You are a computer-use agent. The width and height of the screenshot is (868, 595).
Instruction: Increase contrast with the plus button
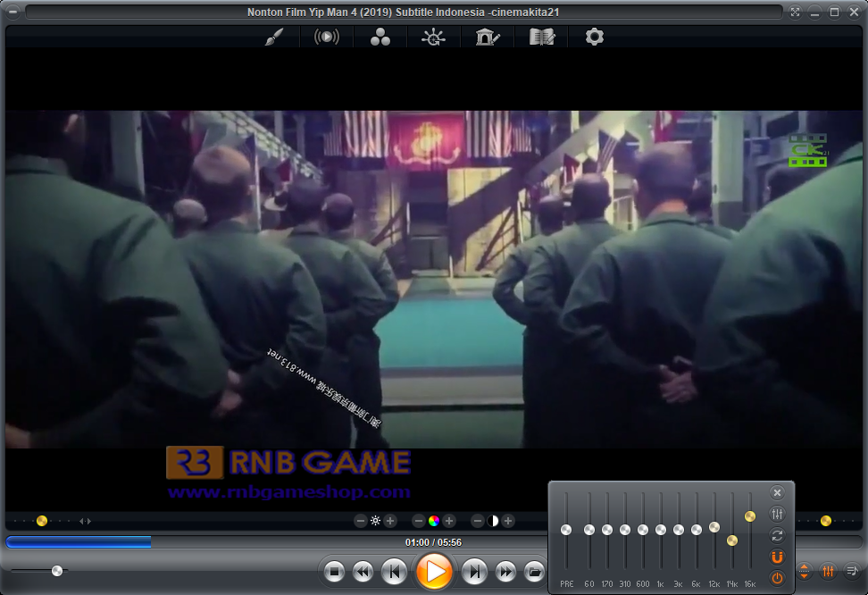507,521
